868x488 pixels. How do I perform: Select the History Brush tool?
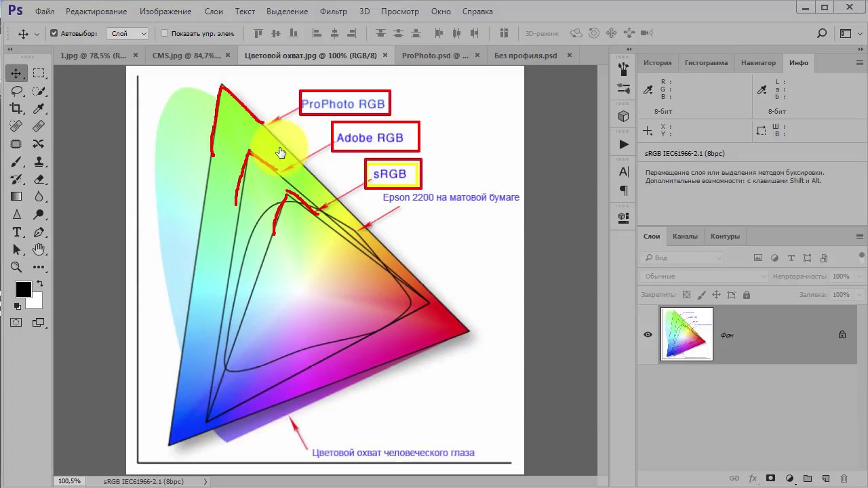(16, 179)
